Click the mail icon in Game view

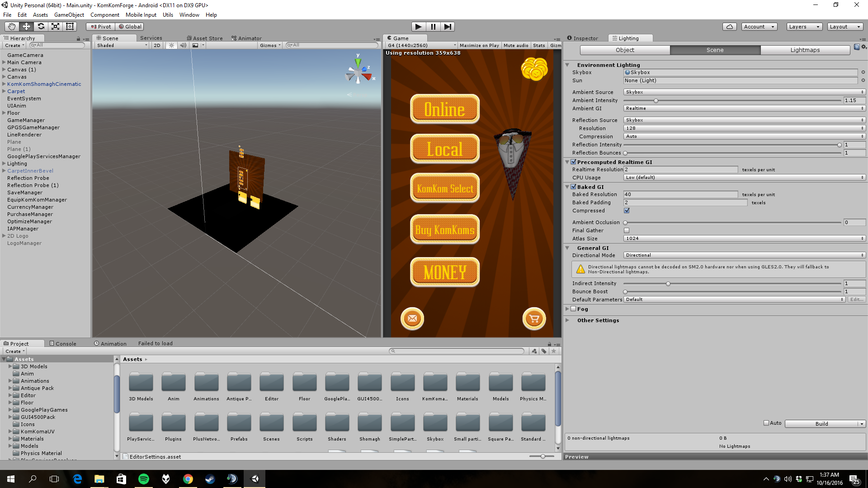tap(412, 319)
